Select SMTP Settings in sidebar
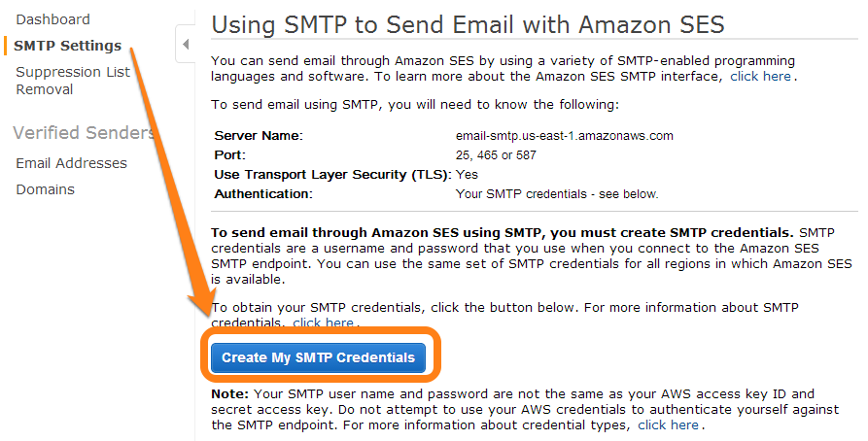The image size is (868, 441). tap(67, 46)
